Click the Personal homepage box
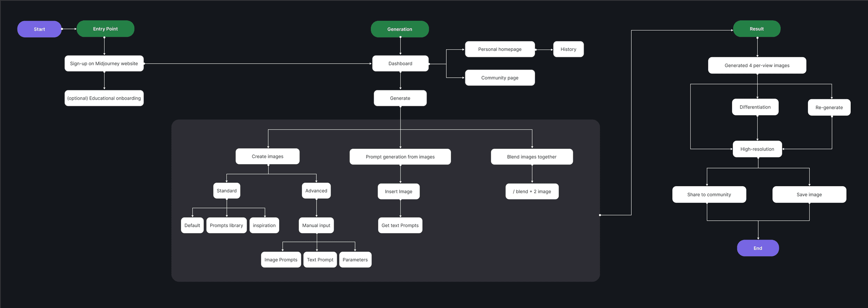This screenshot has width=868, height=308. pyautogui.click(x=500, y=49)
